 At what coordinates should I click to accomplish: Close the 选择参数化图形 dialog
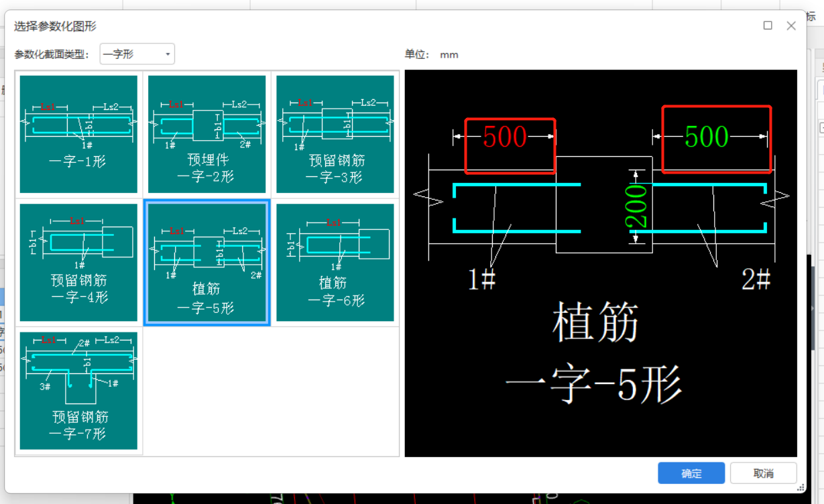pyautogui.click(x=791, y=25)
